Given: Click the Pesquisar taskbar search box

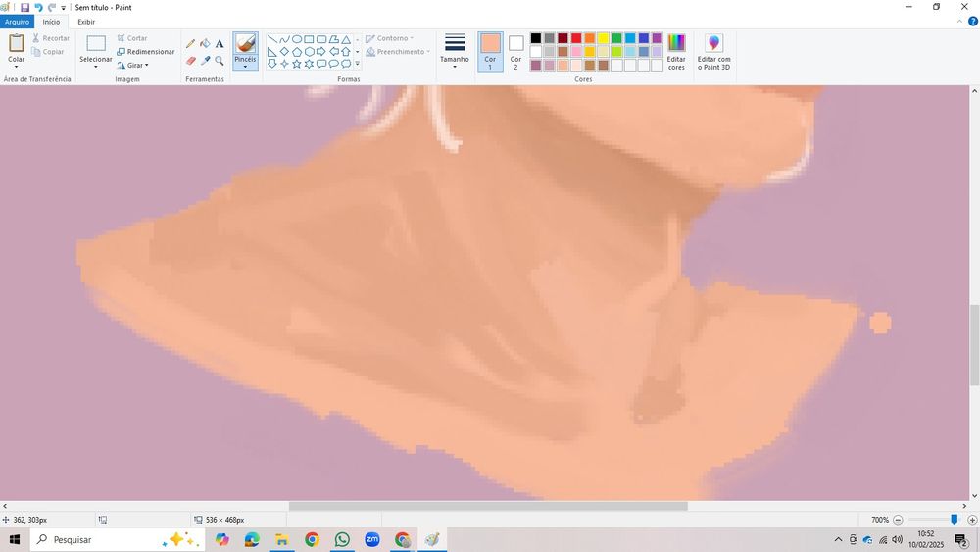Looking at the screenshot, I should click(x=118, y=539).
